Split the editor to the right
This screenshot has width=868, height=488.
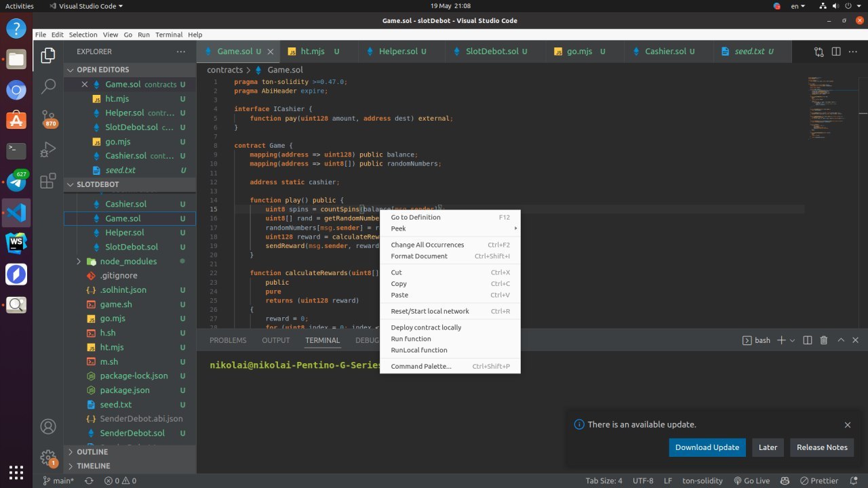click(x=836, y=52)
